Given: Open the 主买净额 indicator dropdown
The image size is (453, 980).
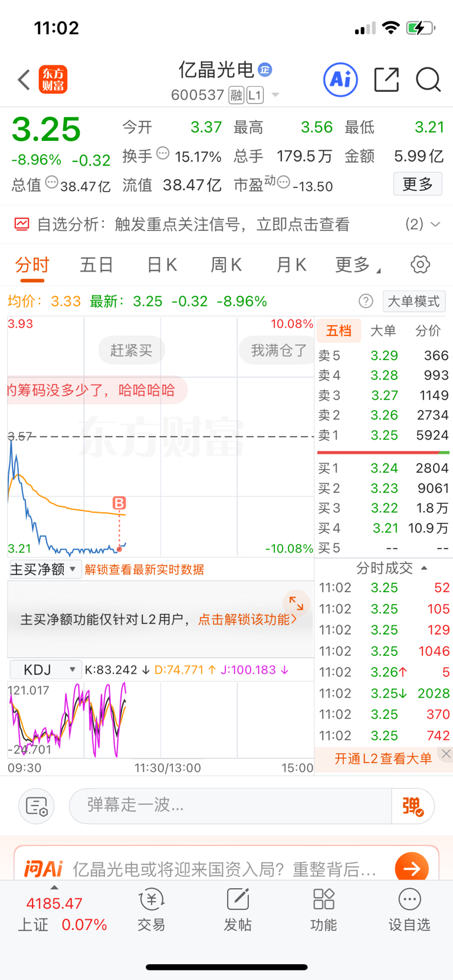Looking at the screenshot, I should [x=45, y=569].
